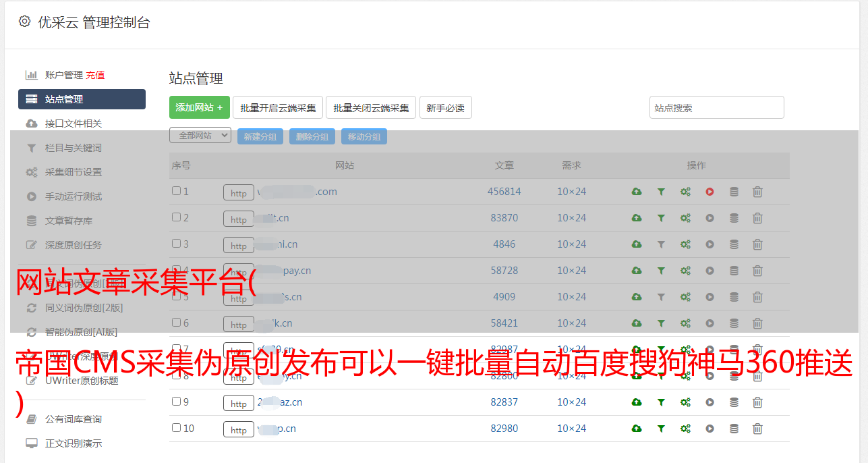
Task: Click the gears icon in the 82837 row
Action: pos(685,402)
